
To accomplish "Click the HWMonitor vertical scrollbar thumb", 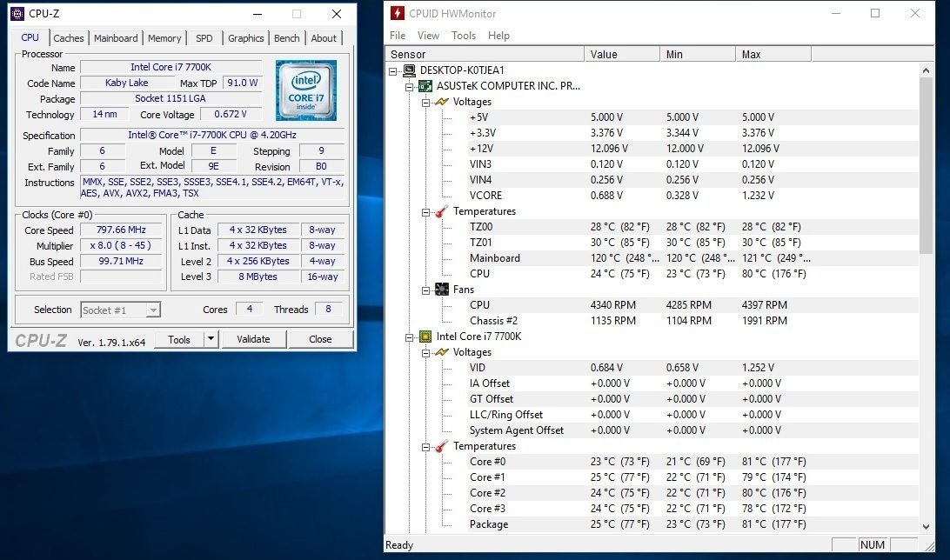I will coord(926,165).
